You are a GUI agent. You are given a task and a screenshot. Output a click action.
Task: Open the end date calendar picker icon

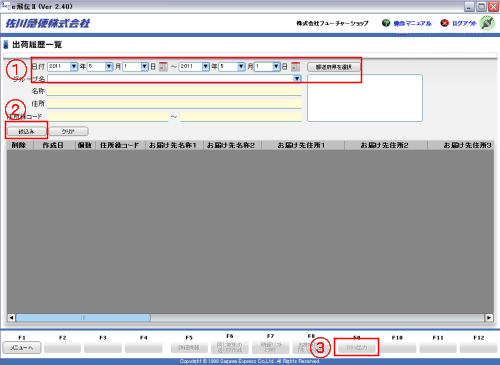tap(295, 67)
